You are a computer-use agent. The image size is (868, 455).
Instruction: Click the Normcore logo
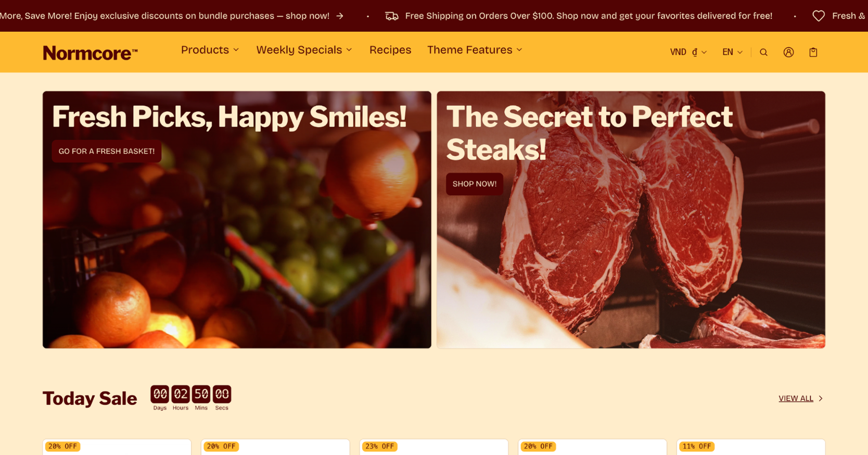pos(90,53)
